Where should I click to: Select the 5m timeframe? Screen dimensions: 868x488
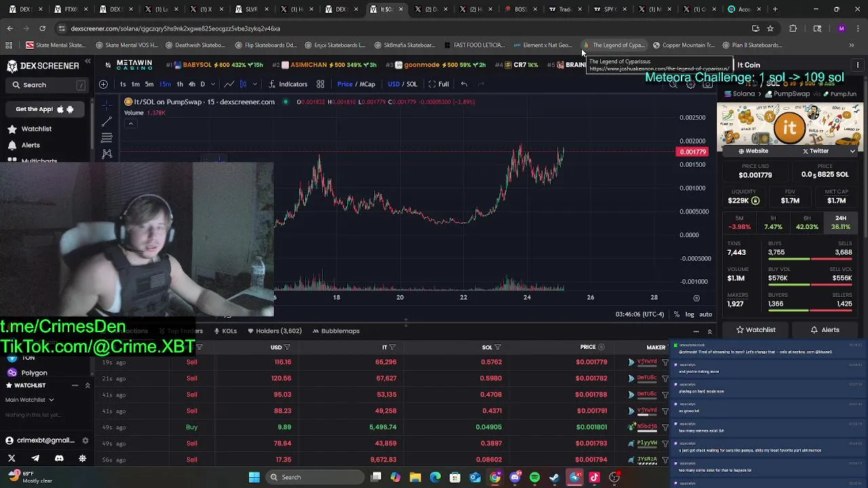(149, 84)
